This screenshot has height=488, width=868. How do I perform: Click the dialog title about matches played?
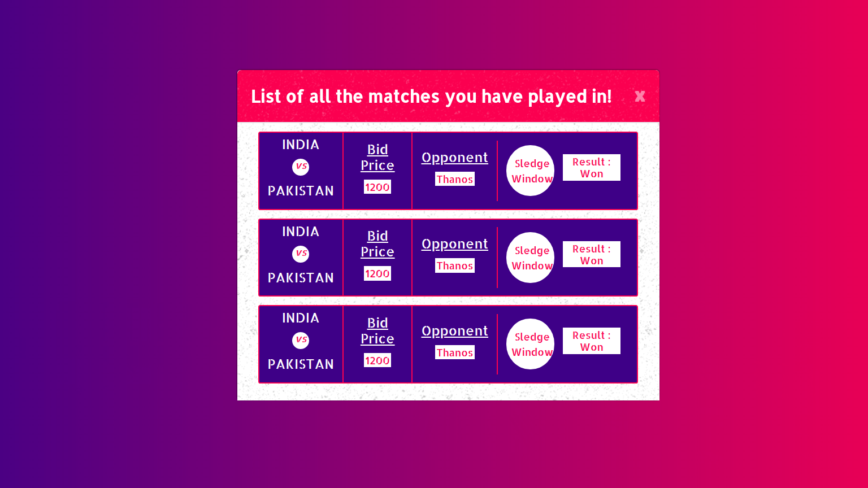[x=431, y=97]
